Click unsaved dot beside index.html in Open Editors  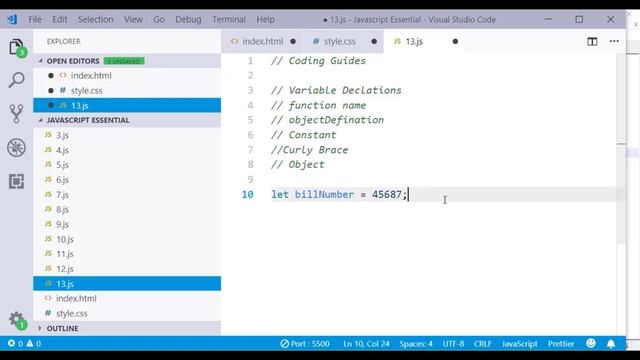[x=51, y=76]
